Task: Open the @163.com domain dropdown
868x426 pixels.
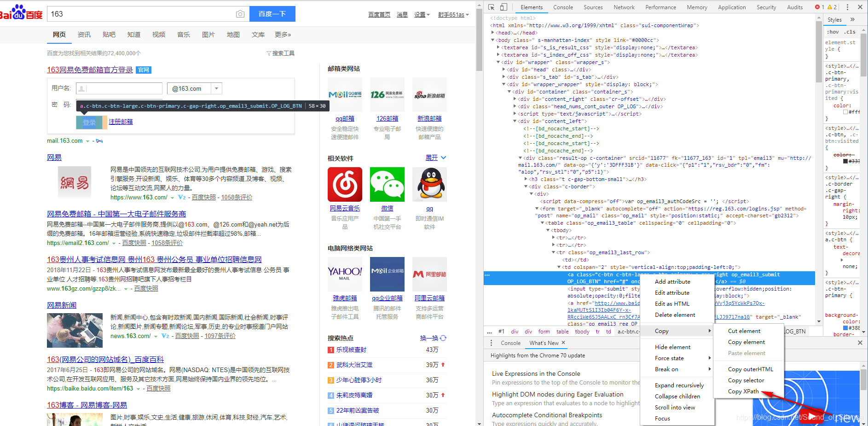Action: pos(216,88)
